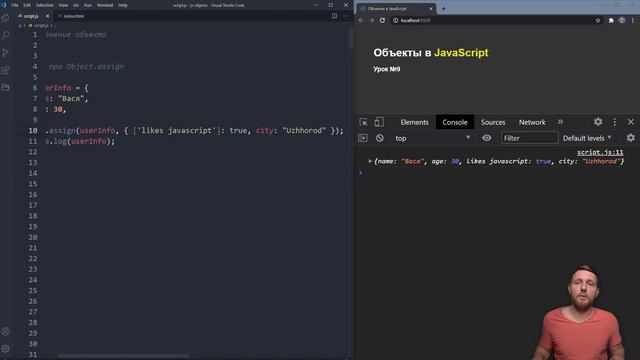Open the Run menu
The height and width of the screenshot is (360, 640).
click(88, 5)
